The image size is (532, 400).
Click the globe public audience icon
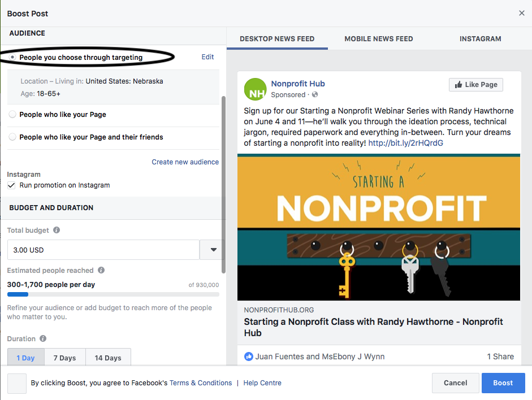click(x=315, y=94)
